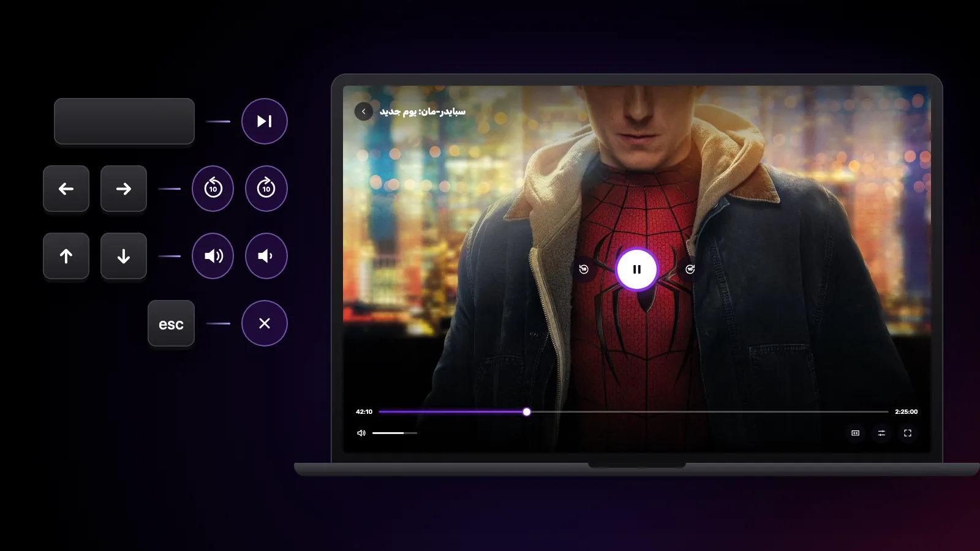Toggle closed captions in the player

856,433
